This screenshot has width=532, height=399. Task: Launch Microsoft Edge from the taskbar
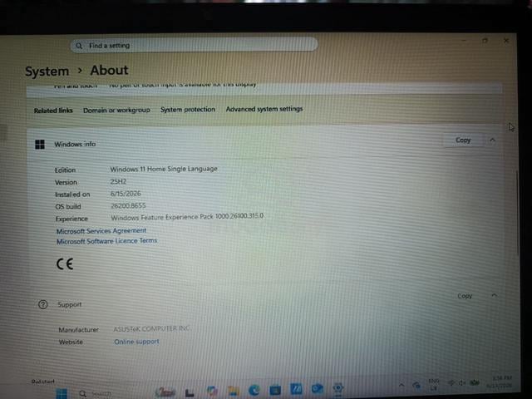click(254, 390)
